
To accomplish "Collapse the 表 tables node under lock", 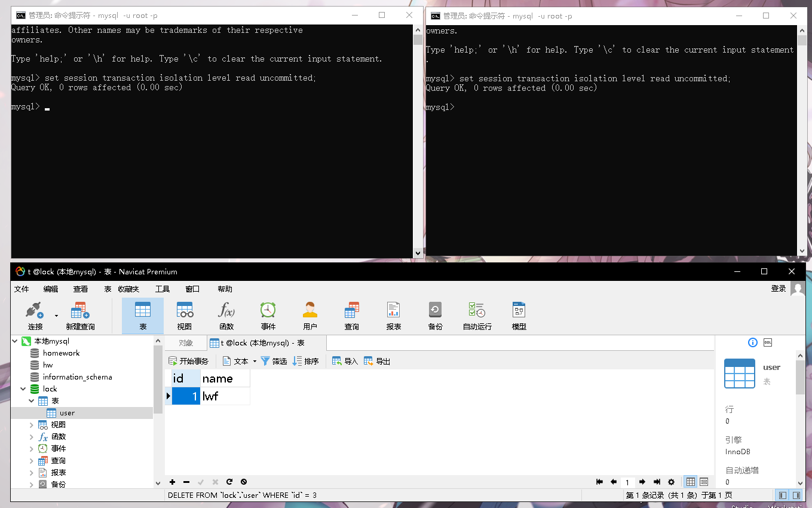I will 32,401.
